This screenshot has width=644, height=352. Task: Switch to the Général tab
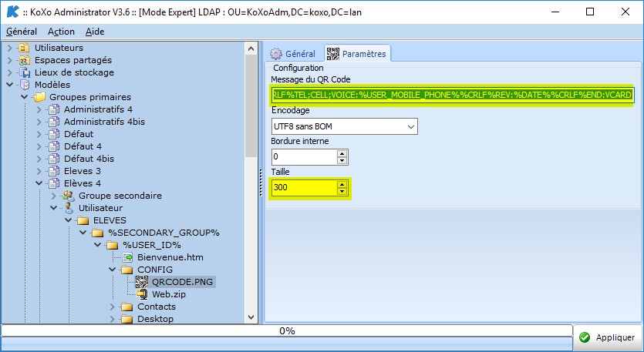(292, 54)
